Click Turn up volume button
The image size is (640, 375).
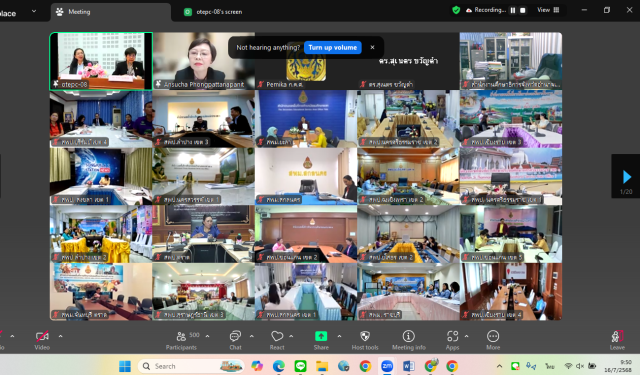333,47
